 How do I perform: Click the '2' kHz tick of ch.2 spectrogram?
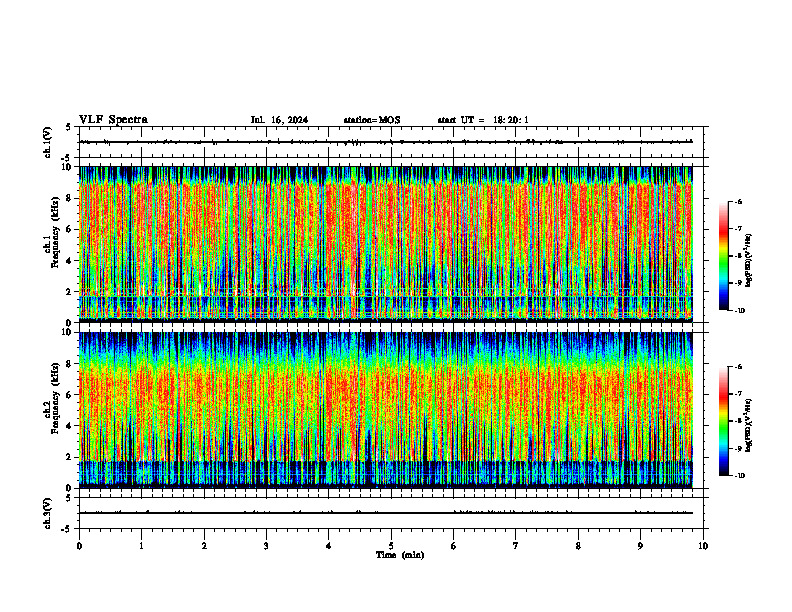tap(70, 457)
